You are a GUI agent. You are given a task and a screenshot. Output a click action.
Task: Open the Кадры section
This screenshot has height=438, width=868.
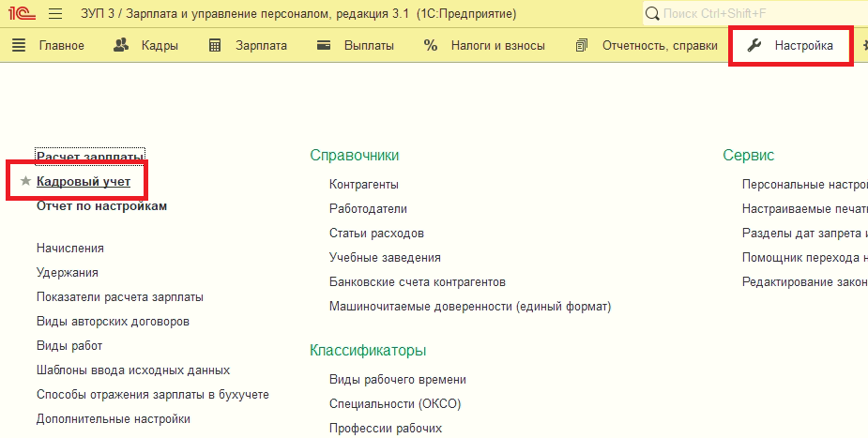coord(160,45)
